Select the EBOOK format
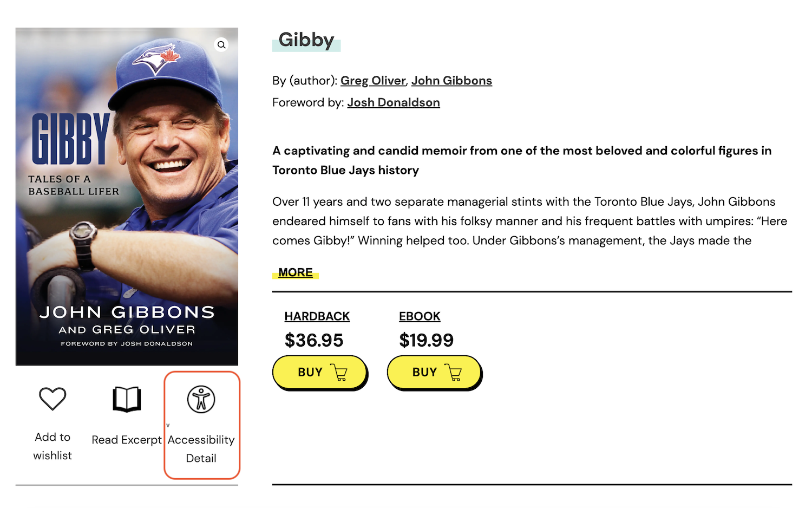The width and height of the screenshot is (812, 508). (420, 316)
